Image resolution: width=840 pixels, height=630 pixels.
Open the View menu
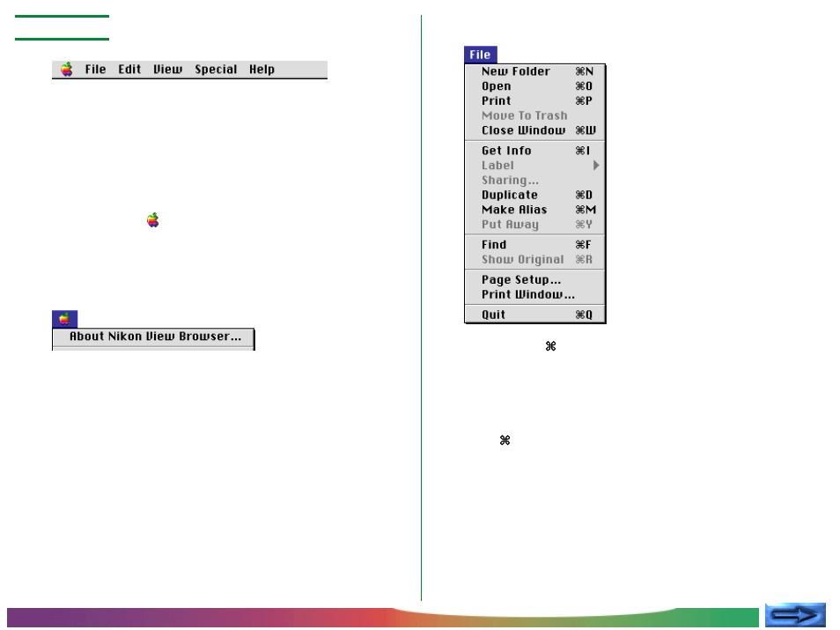pos(167,70)
